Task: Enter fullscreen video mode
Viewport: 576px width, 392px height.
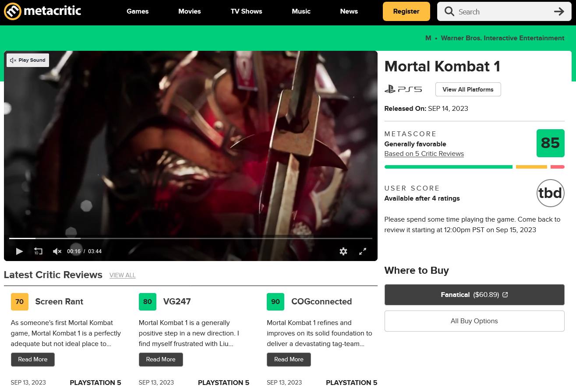Action: coord(363,251)
